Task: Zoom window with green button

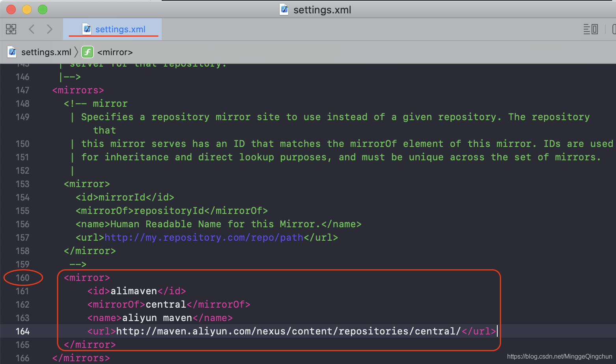Action: [x=43, y=9]
